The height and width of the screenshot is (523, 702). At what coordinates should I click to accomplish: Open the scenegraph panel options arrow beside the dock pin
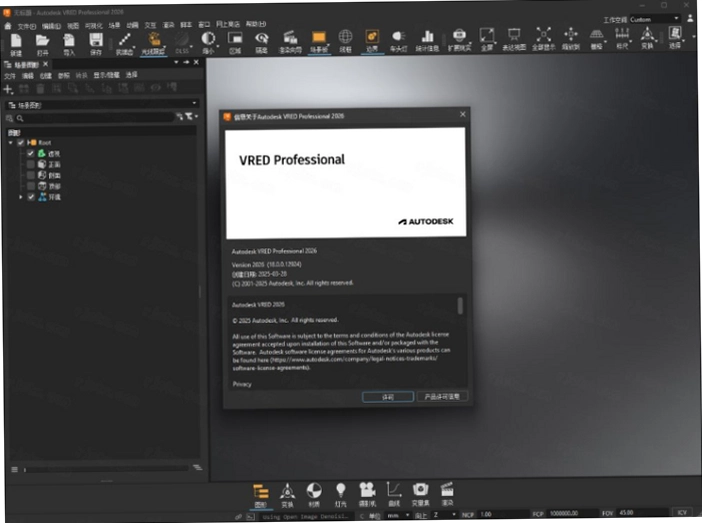pos(176,62)
